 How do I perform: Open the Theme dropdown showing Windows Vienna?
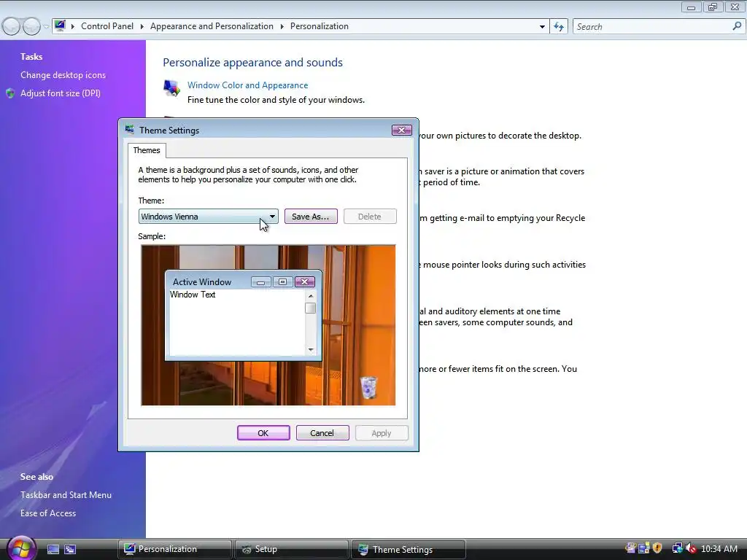[208, 217]
